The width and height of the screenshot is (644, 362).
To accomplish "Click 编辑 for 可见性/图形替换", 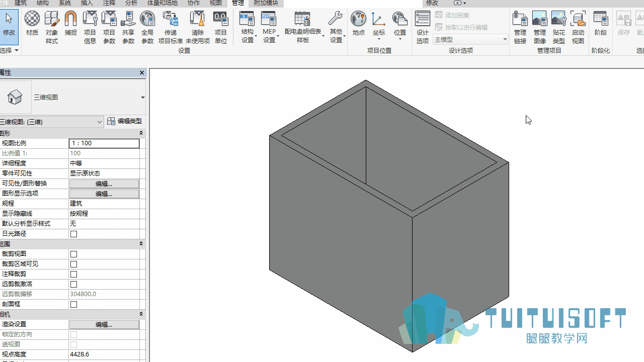I will tap(104, 184).
